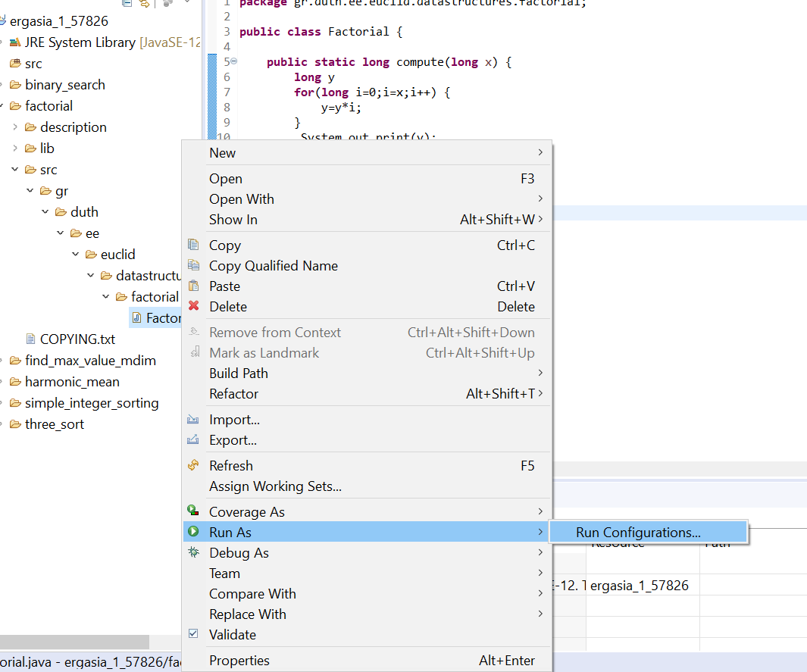Collapse the compute method fold marker

coord(233,61)
